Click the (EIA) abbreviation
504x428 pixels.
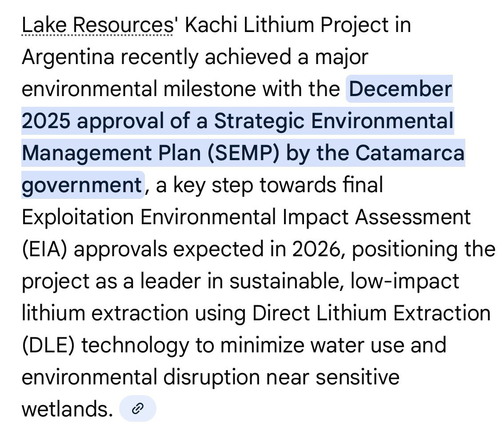coord(45,250)
